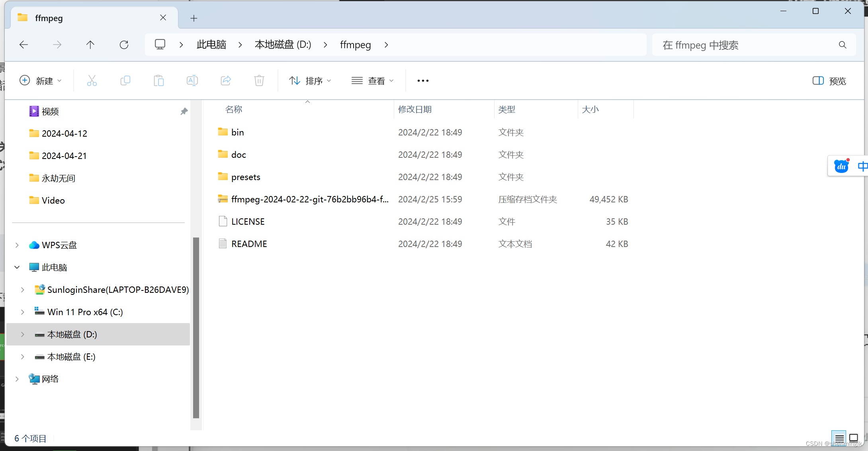
Task: Expand 本地磁盘 (D:) tree node
Action: pyautogui.click(x=23, y=334)
